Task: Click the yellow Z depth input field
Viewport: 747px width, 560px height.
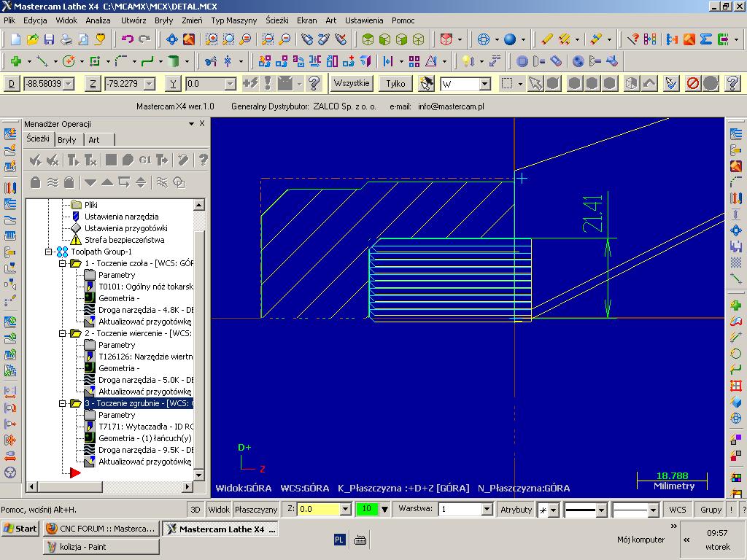Action: (x=319, y=510)
